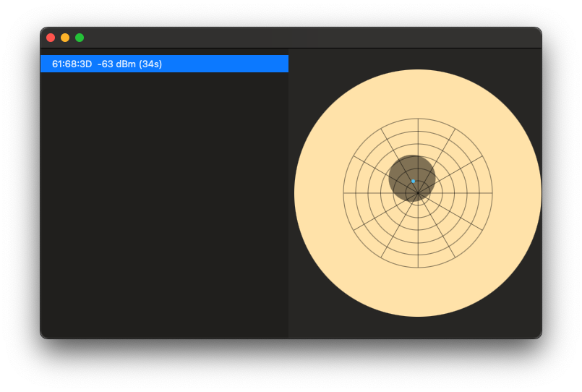Click the peach area above the polar grid
The image size is (582, 392).
click(x=417, y=94)
